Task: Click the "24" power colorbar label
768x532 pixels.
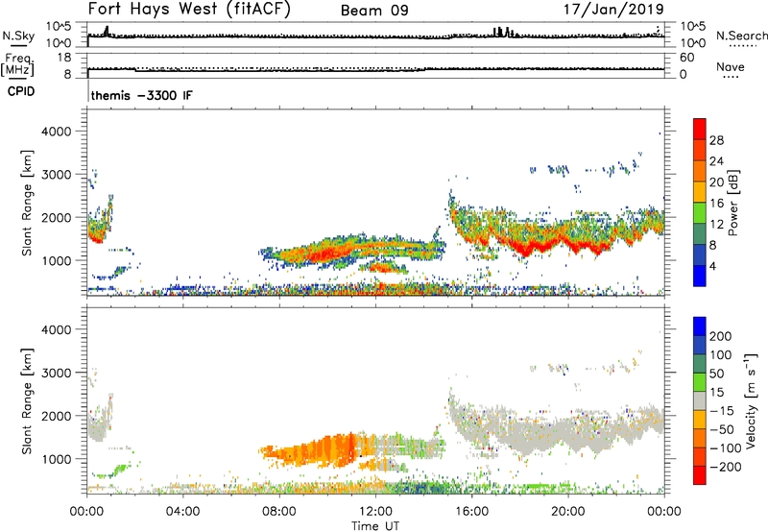Action: 716,161
